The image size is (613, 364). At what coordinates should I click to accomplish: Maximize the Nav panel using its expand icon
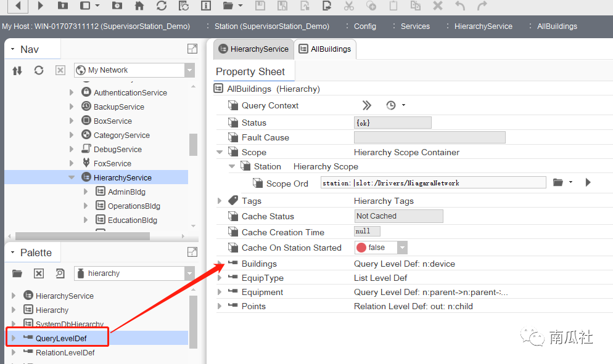point(192,49)
